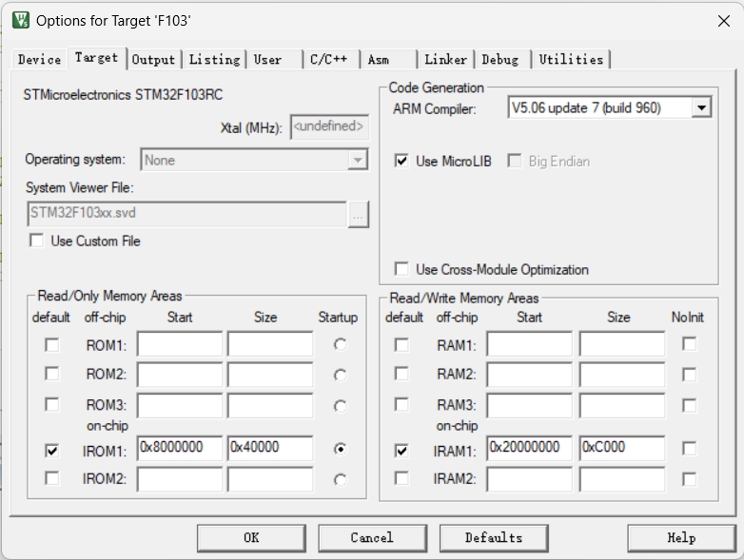Enable NoInit for IRAM2
Viewport: 744px width, 560px height.
689,479
